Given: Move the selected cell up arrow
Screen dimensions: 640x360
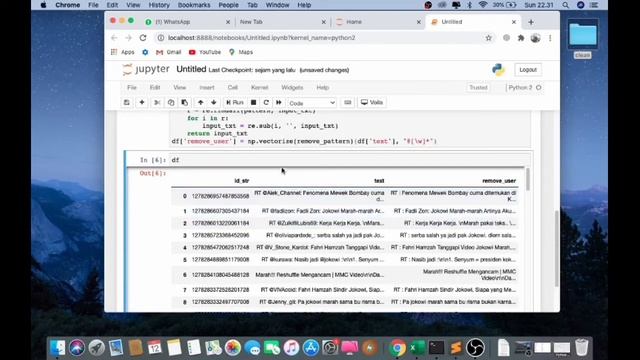Looking at the screenshot, I should pos(200,102).
